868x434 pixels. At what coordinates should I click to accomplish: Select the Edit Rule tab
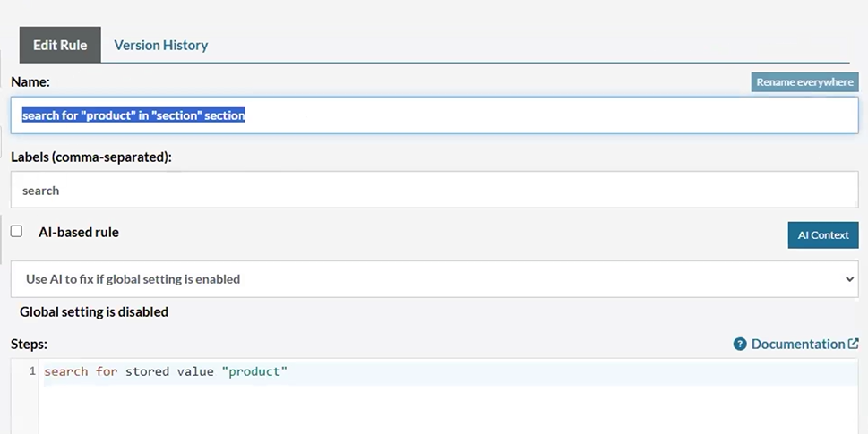60,45
